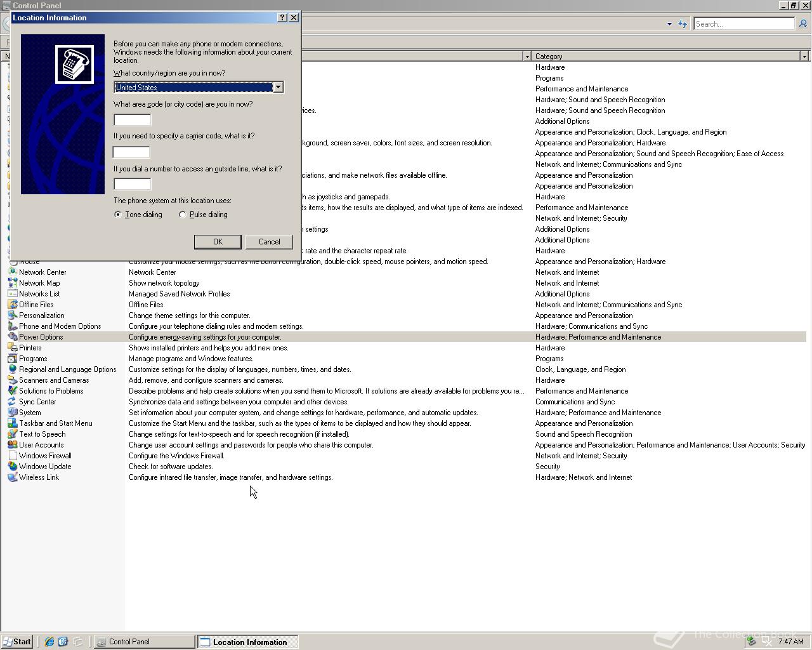Click the system tray clock showing 7:47 AM
Image resolution: width=812 pixels, height=650 pixels.
coord(790,642)
